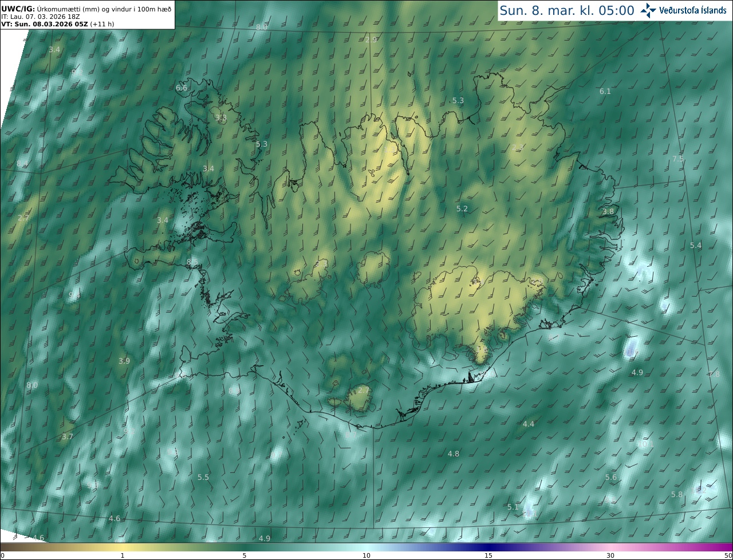
Task: Click the map value '5.6'
Action: (611, 477)
